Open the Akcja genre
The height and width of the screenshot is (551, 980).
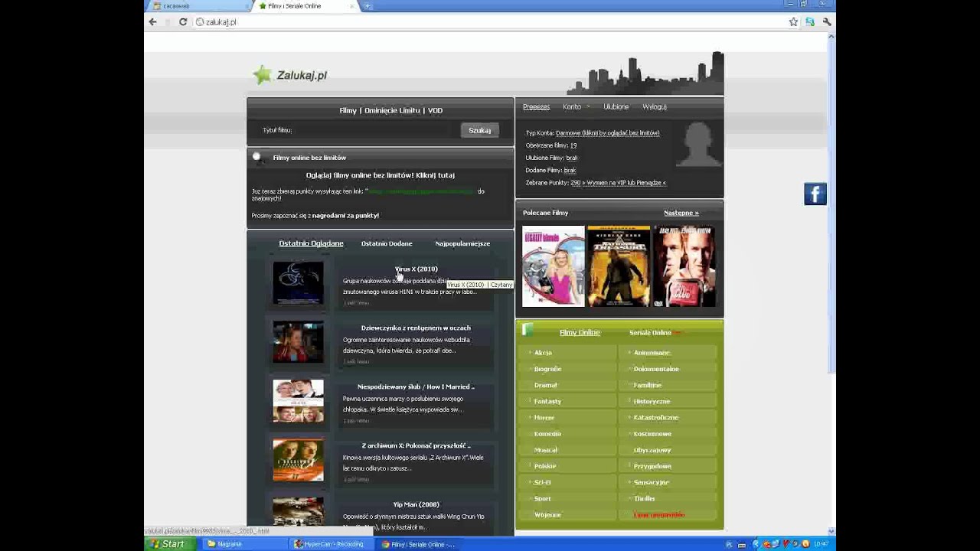click(543, 353)
